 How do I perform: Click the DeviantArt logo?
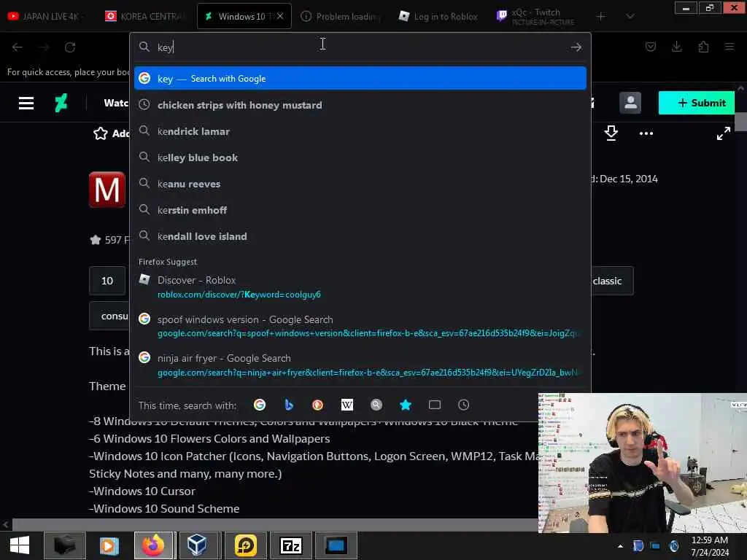tap(61, 103)
